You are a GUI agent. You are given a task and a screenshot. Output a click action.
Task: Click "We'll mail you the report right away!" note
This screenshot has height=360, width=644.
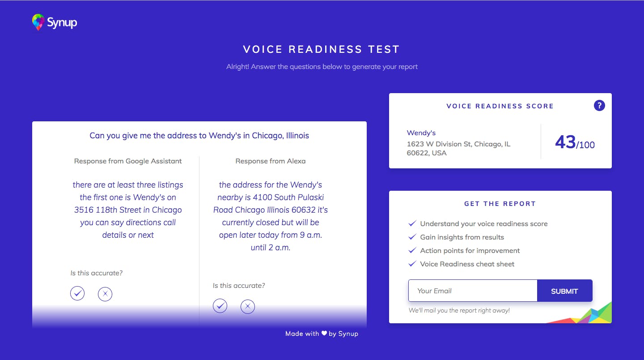coord(459,310)
